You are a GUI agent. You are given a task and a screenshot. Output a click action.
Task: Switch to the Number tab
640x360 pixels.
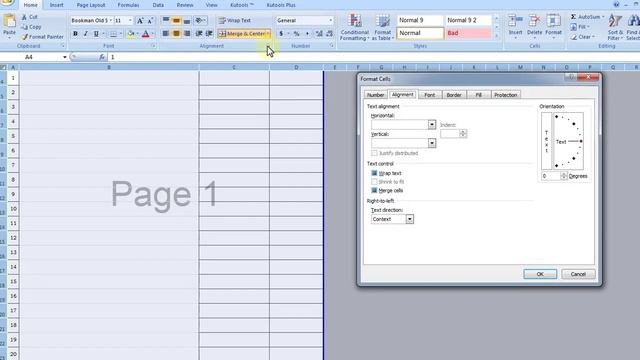(x=375, y=95)
